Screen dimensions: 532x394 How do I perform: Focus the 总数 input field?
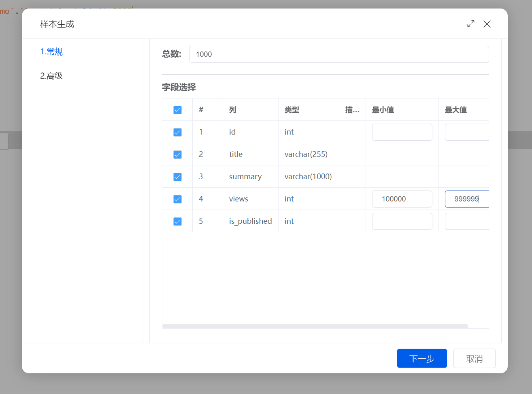tap(339, 54)
